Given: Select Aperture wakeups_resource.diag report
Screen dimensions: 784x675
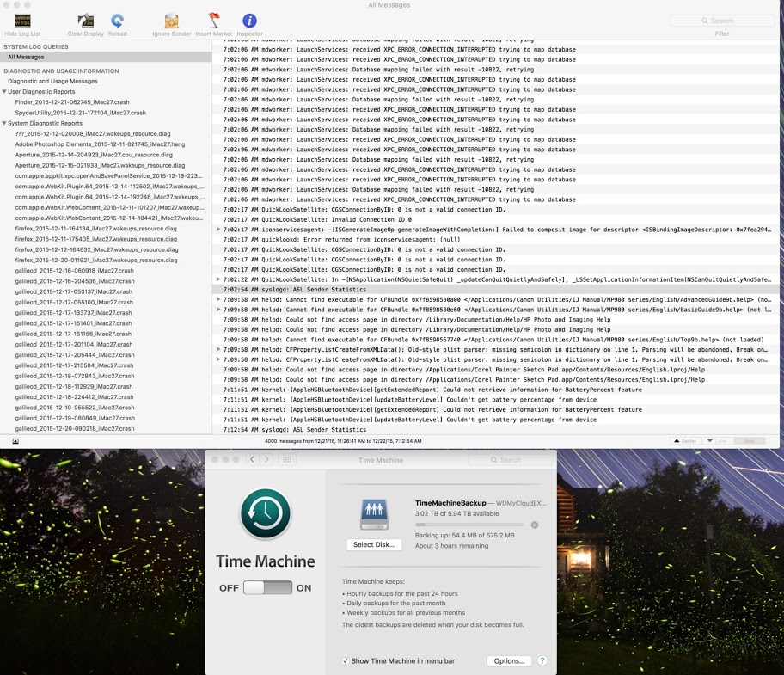Looking at the screenshot, I should coord(100,165).
